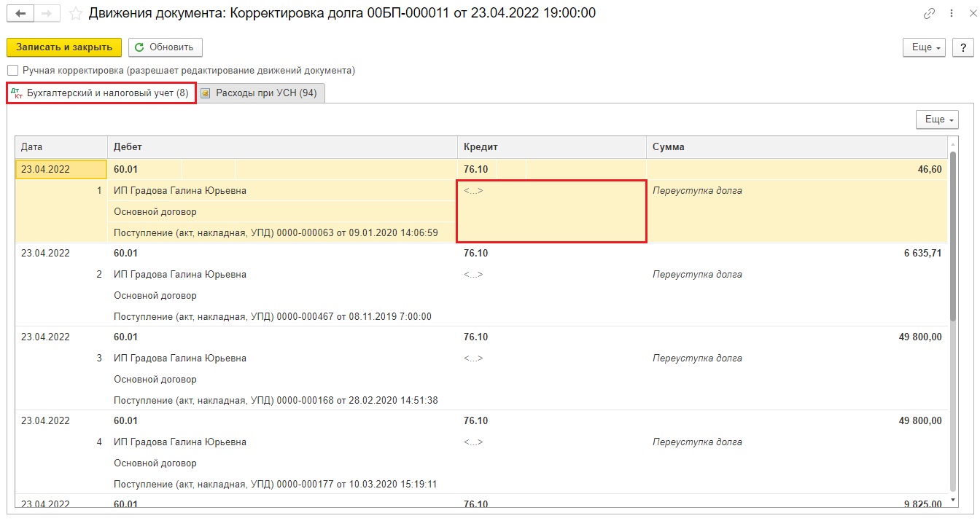
Task: Click the scrollbar up arrow
Action: (x=952, y=144)
